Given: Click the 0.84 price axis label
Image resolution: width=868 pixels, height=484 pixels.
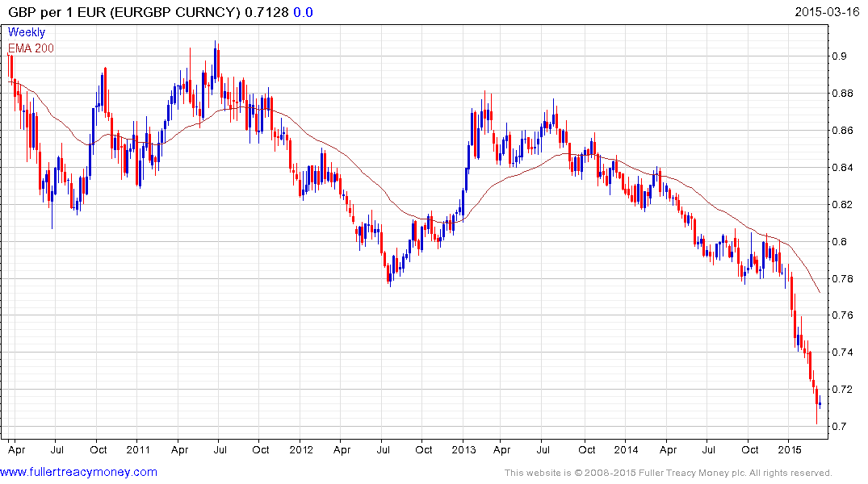Looking at the screenshot, I should 845,168.
